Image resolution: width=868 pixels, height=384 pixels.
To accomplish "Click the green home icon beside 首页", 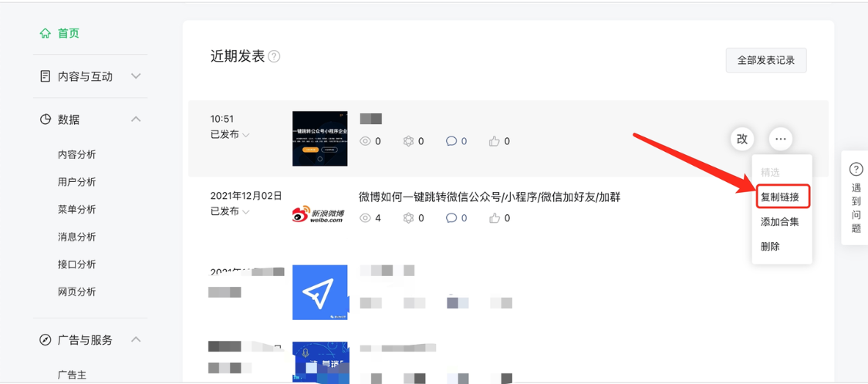I will tap(45, 33).
